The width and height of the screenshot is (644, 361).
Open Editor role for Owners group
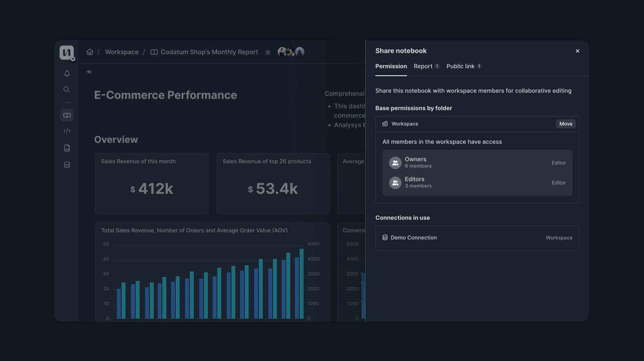tap(558, 162)
